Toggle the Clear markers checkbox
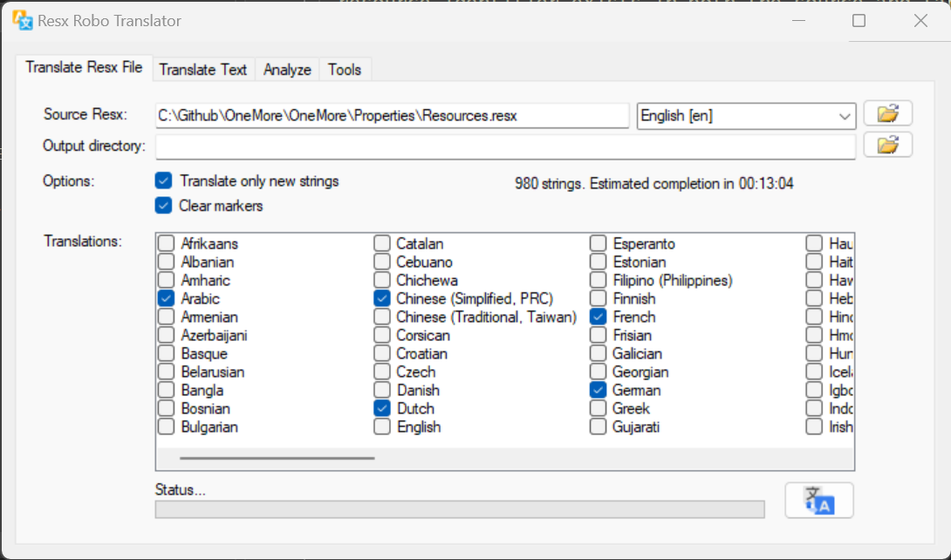 tap(164, 206)
